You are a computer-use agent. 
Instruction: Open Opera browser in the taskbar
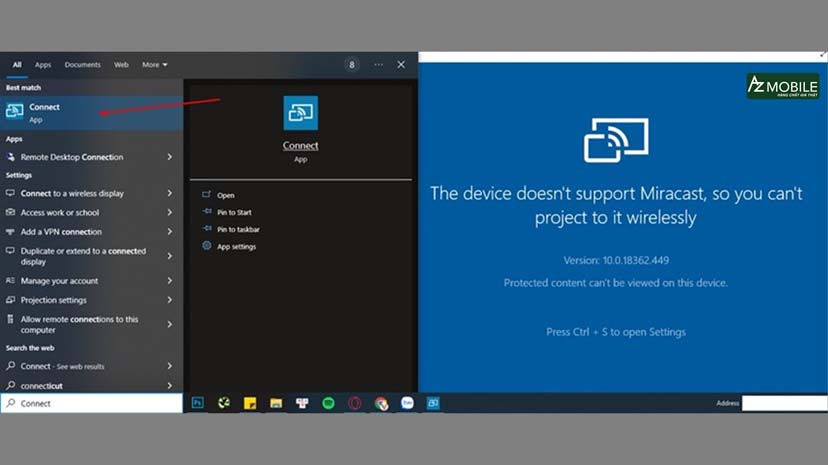(354, 403)
